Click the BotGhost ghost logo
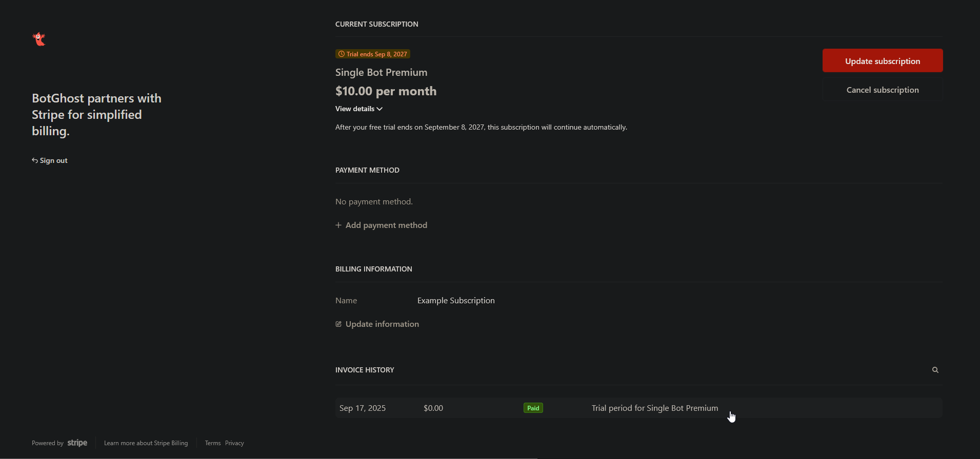 coord(39,39)
